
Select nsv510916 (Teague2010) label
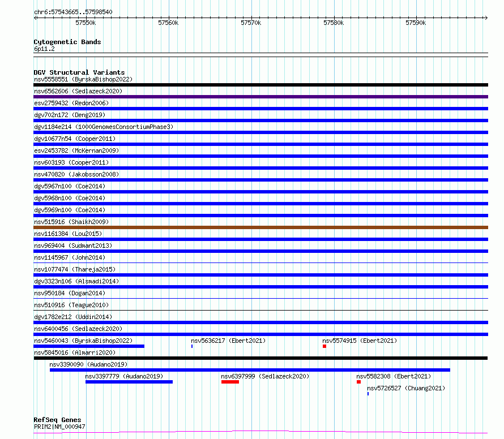click(71, 305)
